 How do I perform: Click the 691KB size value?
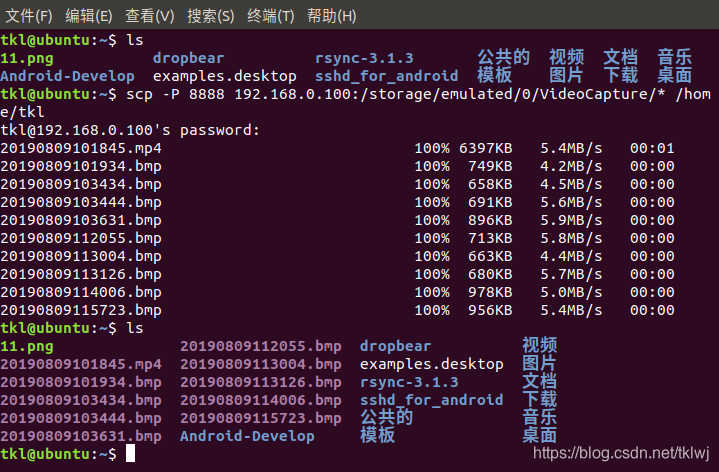(x=490, y=202)
